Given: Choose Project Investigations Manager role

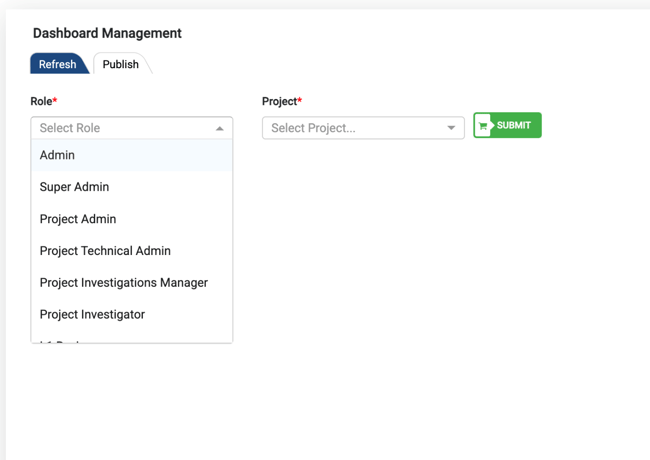Looking at the screenshot, I should click(x=124, y=283).
